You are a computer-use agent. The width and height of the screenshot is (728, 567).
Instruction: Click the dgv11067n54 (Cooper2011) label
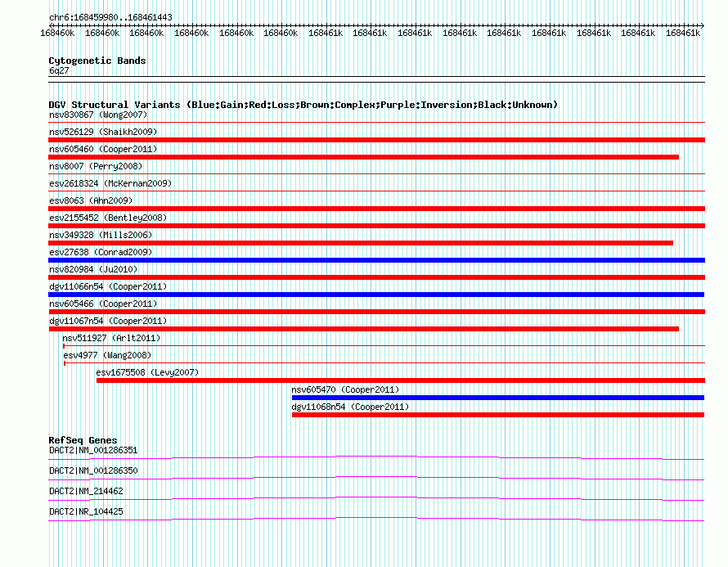(x=108, y=321)
